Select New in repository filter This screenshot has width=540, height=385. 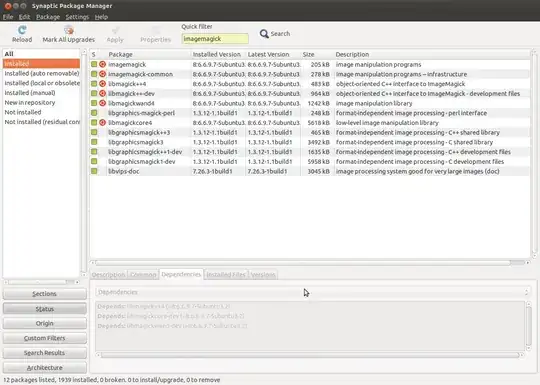coord(41,102)
